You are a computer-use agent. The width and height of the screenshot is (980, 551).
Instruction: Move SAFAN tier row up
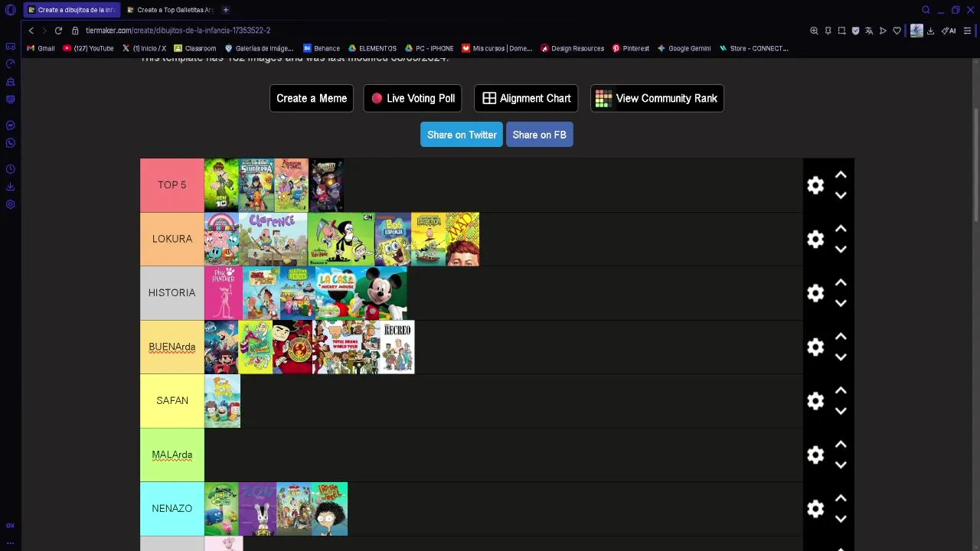(x=841, y=390)
